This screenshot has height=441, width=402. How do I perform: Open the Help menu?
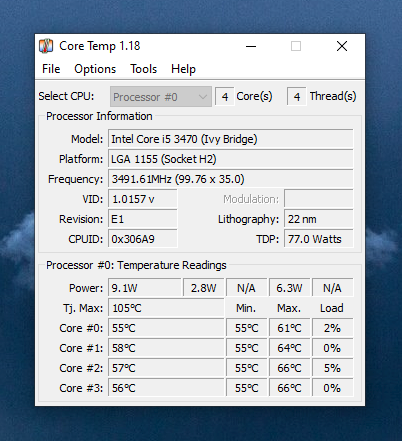[x=183, y=69]
